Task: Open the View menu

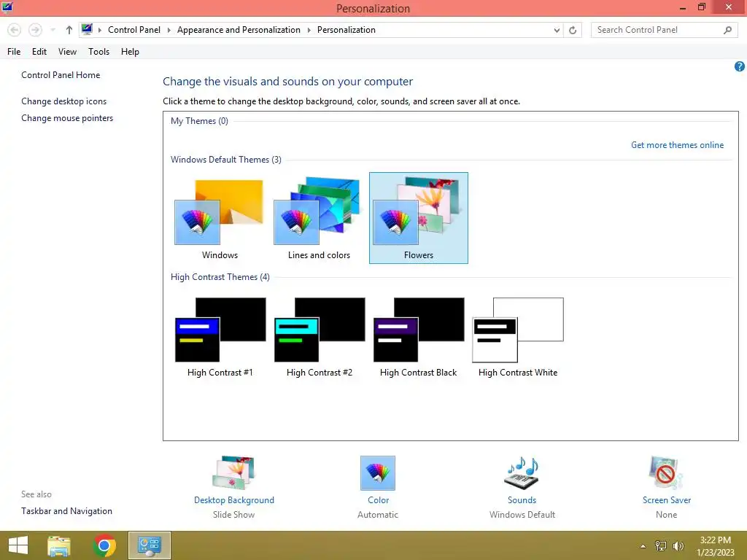Action: 67,52
